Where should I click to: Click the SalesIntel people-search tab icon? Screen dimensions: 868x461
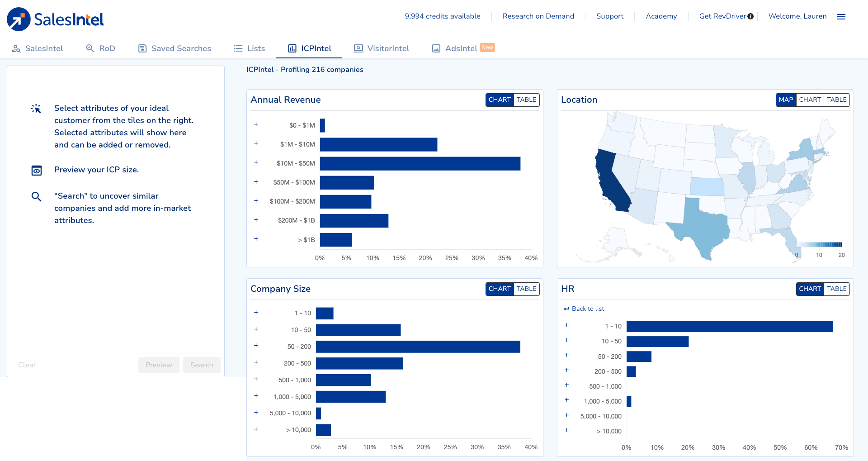point(16,48)
